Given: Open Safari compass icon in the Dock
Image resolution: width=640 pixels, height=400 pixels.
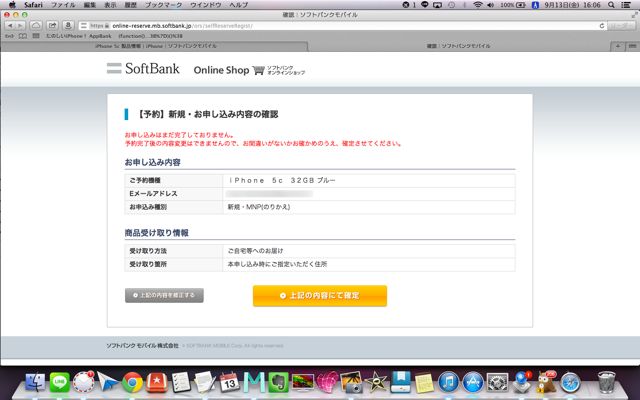Looking at the screenshot, I should (x=570, y=382).
